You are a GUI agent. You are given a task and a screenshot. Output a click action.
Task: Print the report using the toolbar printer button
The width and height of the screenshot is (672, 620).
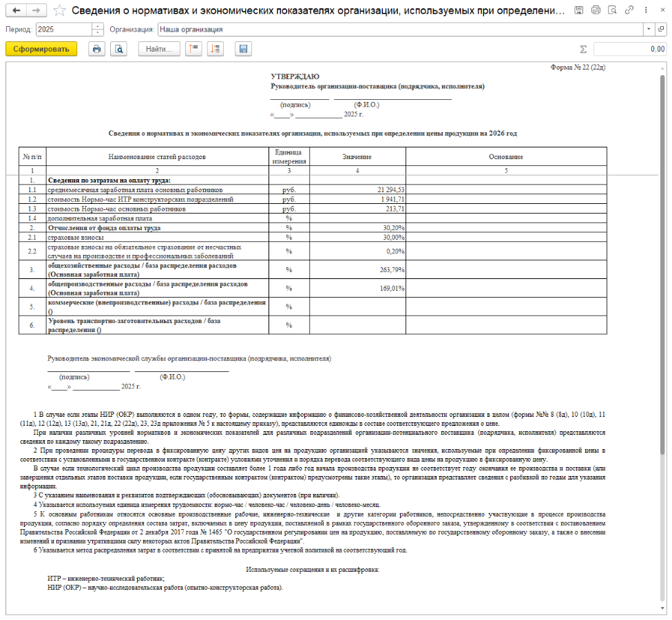pos(97,49)
